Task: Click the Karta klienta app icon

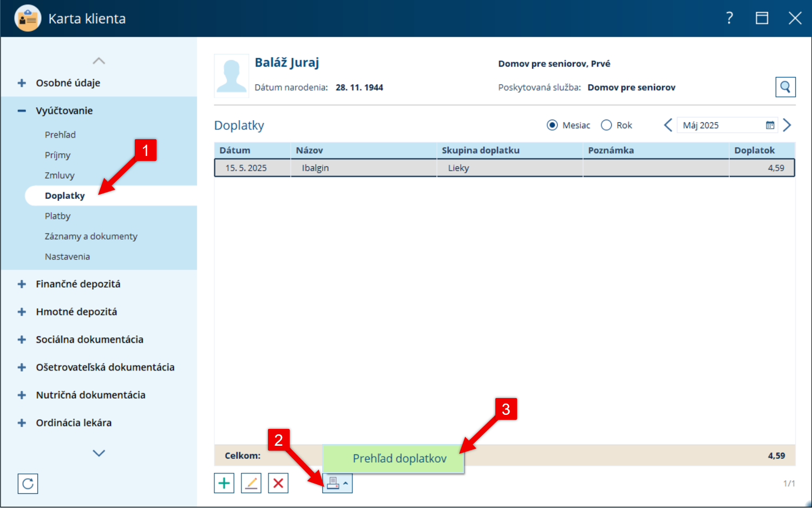Action: (x=28, y=18)
